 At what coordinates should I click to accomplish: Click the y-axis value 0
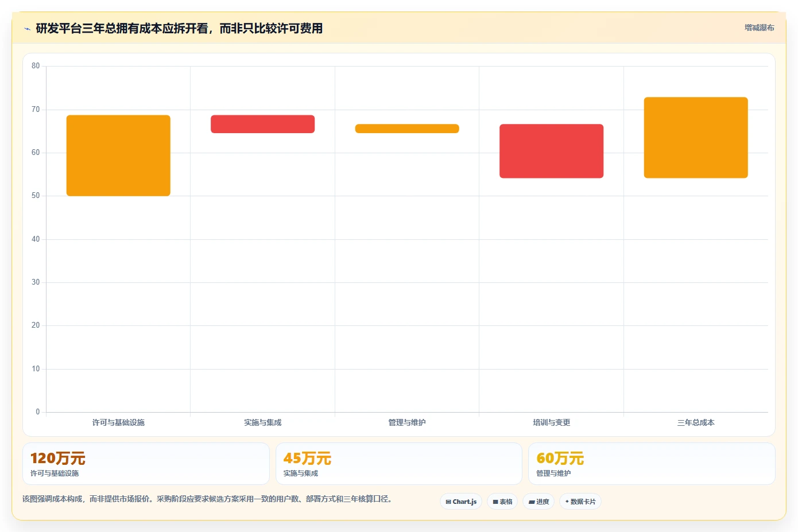click(38, 411)
